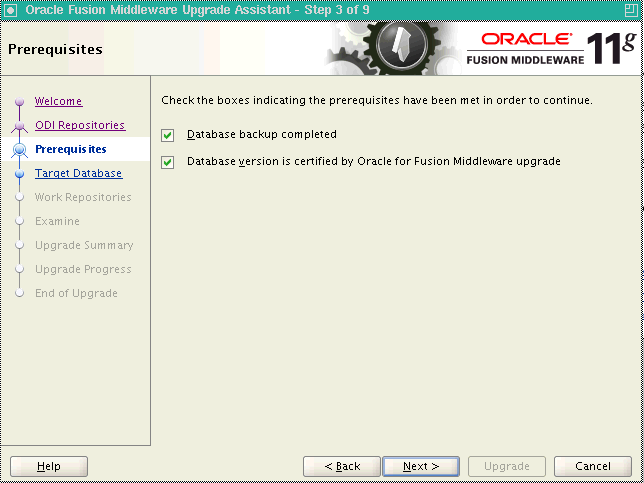644x483 pixels.
Task: Uncheck Database backup completed checkbox
Action: tap(168, 136)
